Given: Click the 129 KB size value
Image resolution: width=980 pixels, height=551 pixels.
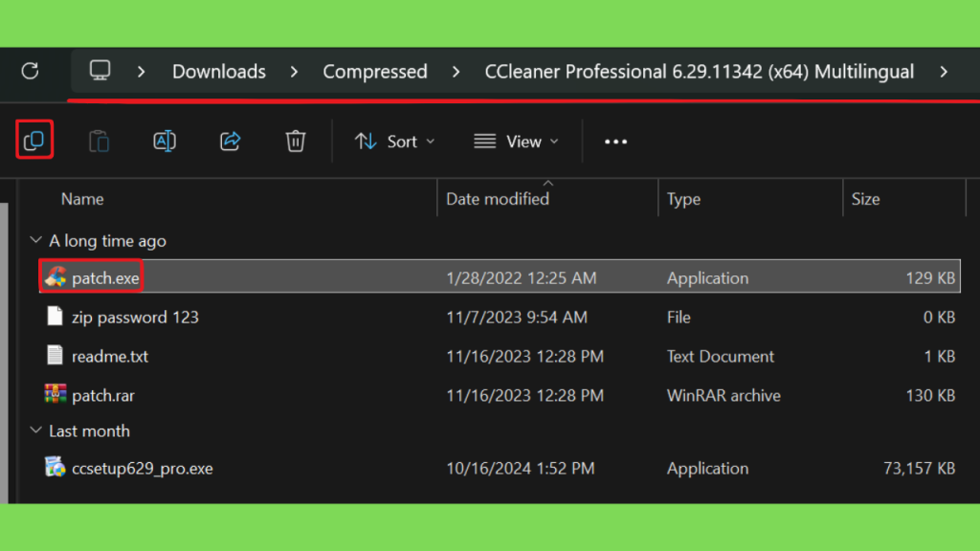Looking at the screenshot, I should [930, 278].
